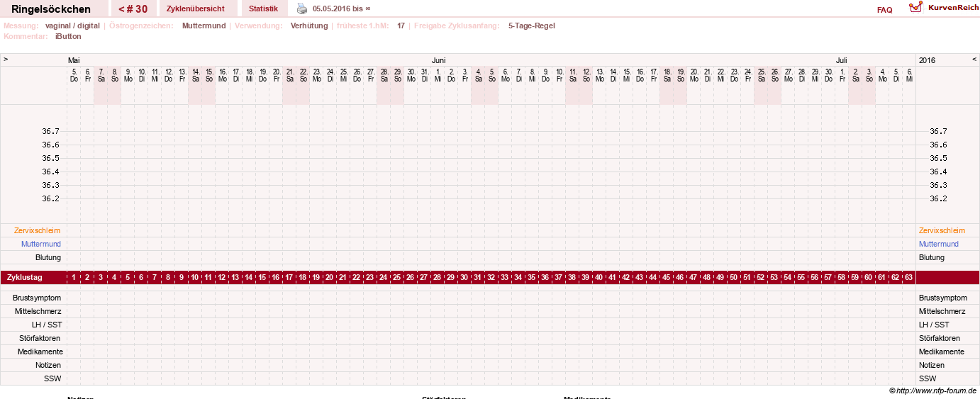The image size is (980, 399).
Task: Click the 2016 year label
Action: (927, 60)
